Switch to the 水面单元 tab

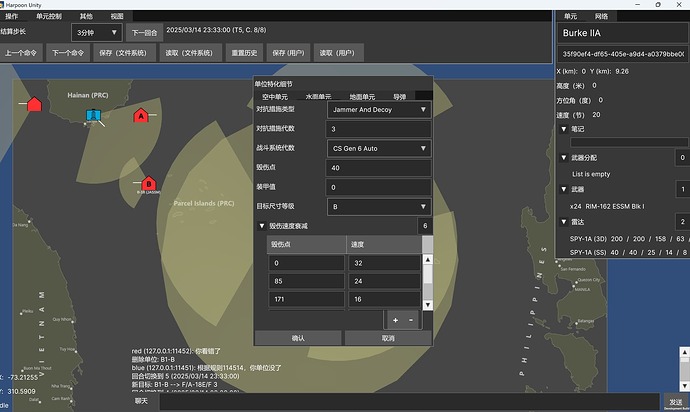click(x=319, y=96)
